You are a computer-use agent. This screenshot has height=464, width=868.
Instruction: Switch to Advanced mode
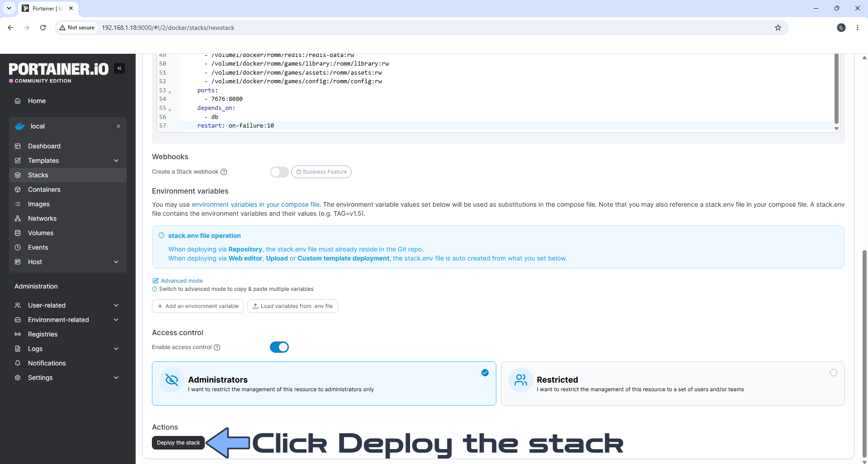178,281
